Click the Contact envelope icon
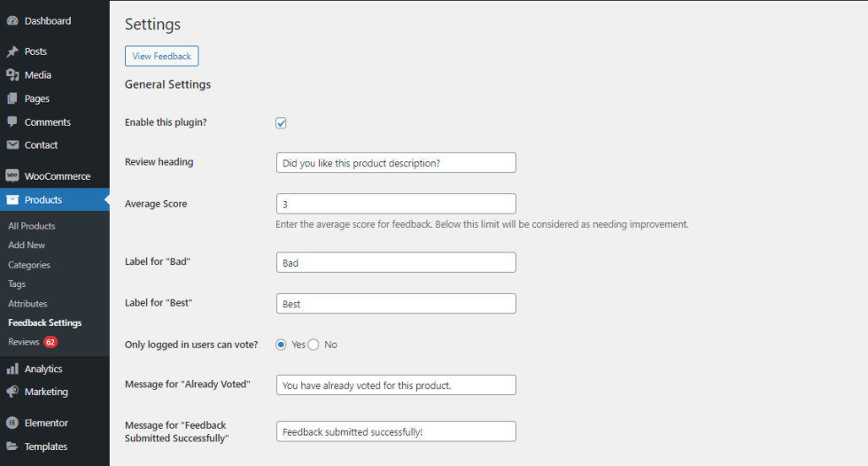This screenshot has height=466, width=868. (12, 145)
